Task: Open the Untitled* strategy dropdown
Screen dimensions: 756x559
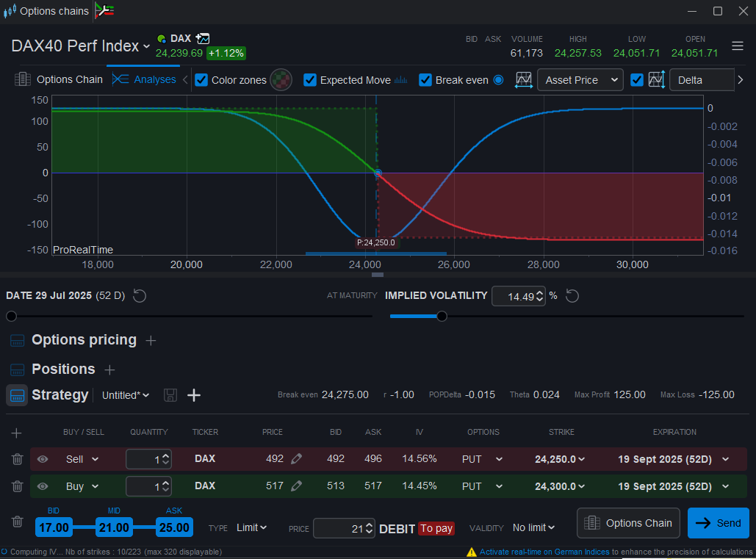Action: pos(126,395)
